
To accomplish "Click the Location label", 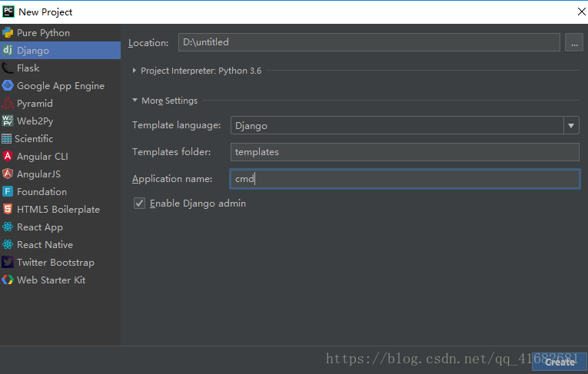I will (148, 43).
